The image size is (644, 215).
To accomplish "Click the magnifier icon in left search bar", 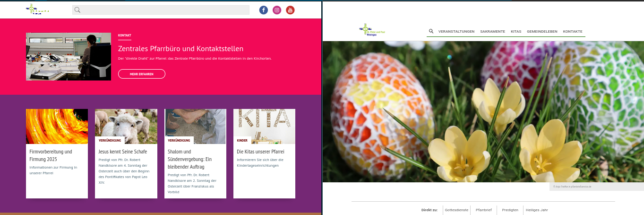I will tap(77, 10).
